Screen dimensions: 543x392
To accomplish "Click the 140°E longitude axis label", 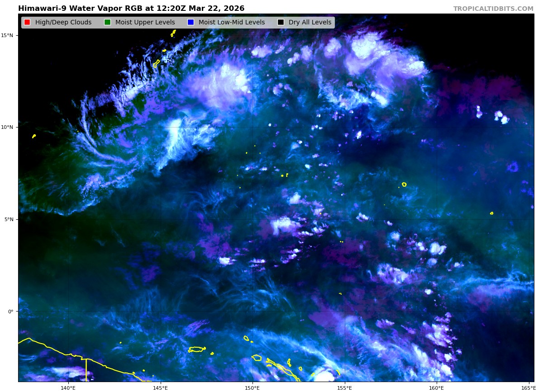I will click(68, 387).
